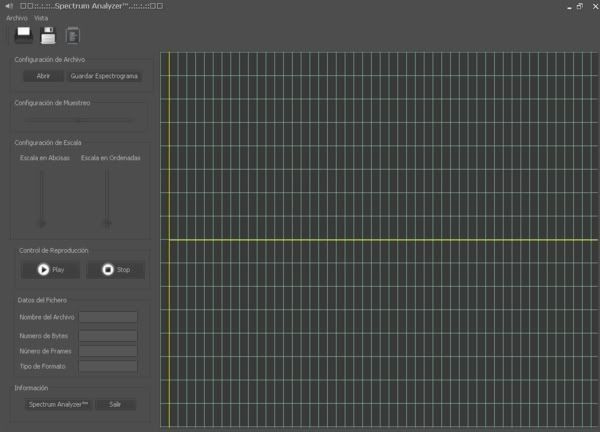Click the Configuración de Muestreo horizontal slider
The width and height of the screenshot is (600, 432).
(79, 120)
